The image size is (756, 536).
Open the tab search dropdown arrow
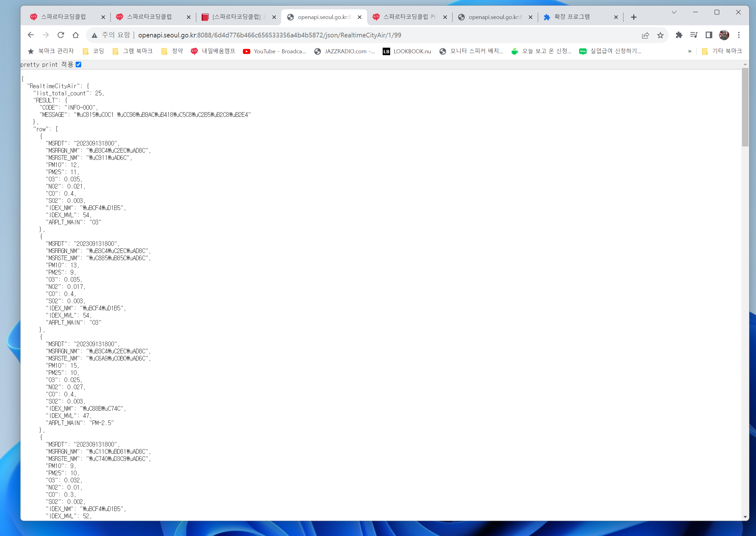pos(674,12)
